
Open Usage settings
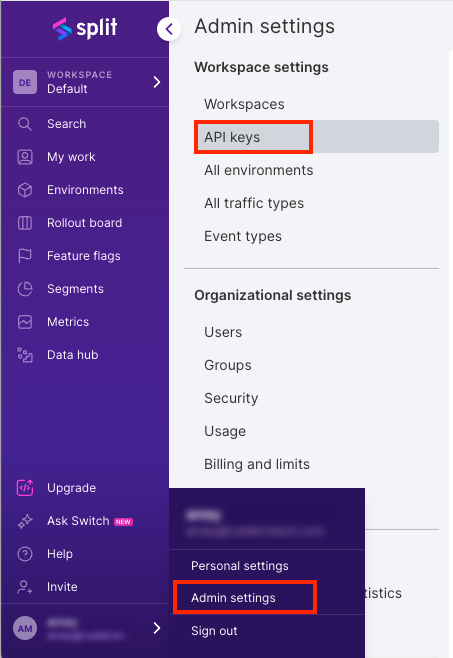click(x=225, y=431)
